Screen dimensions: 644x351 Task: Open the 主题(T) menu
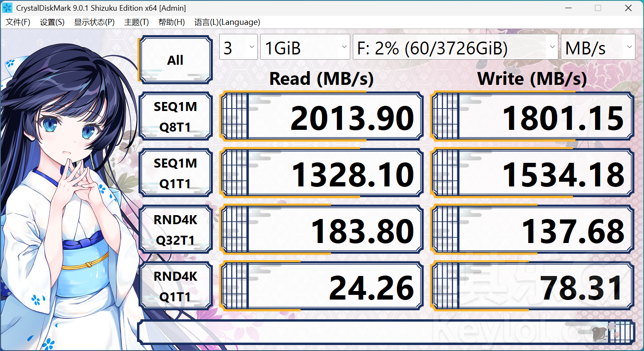coord(137,22)
